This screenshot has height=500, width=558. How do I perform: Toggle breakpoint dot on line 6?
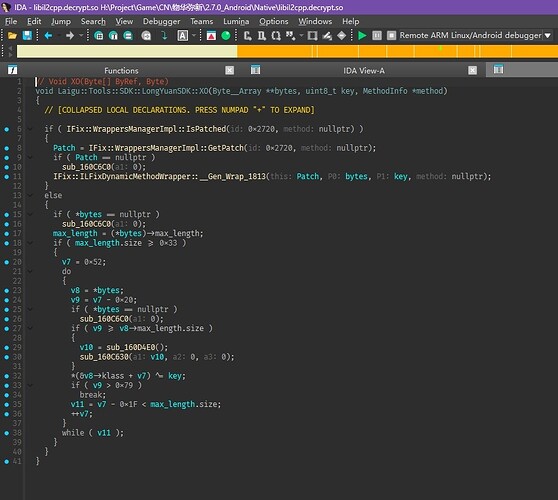7,129
